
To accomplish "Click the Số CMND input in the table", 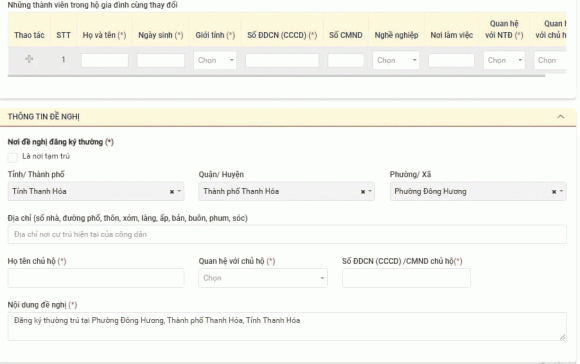I will pos(345,60).
